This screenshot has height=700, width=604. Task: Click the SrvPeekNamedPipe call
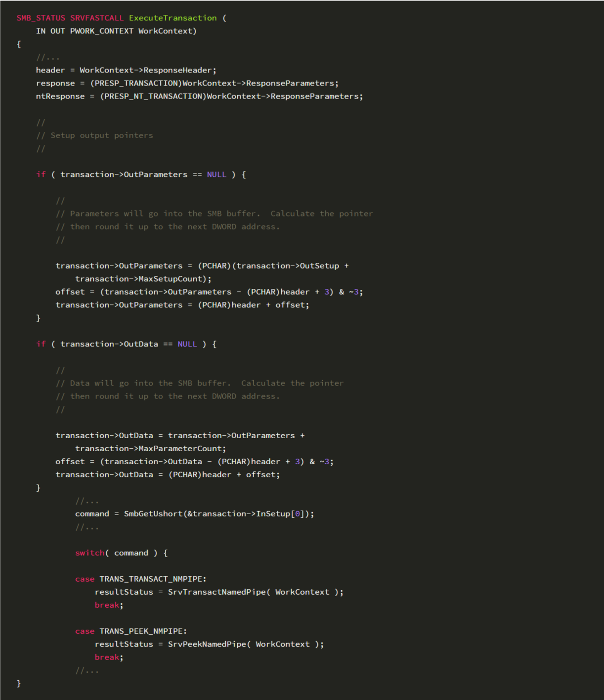pyautogui.click(x=246, y=644)
